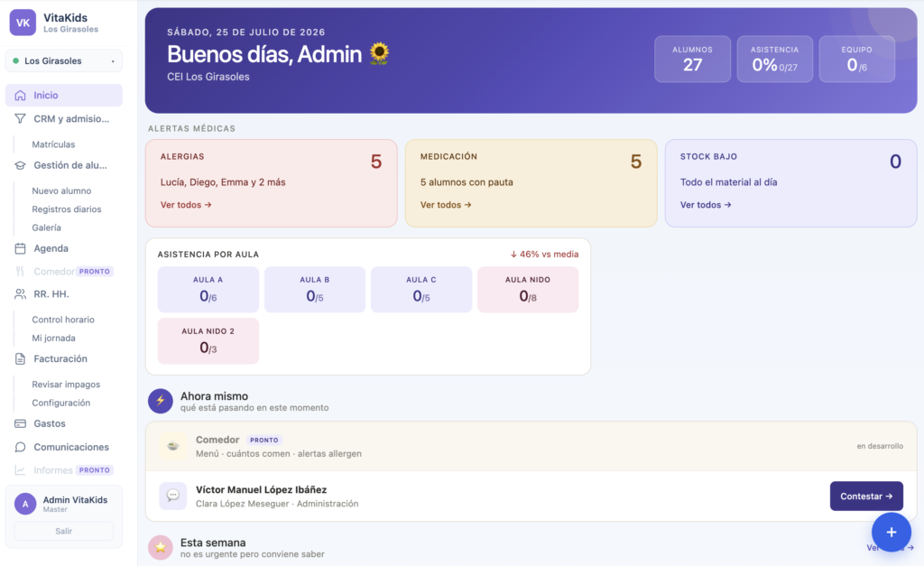Click the floating plus action button

click(x=891, y=533)
